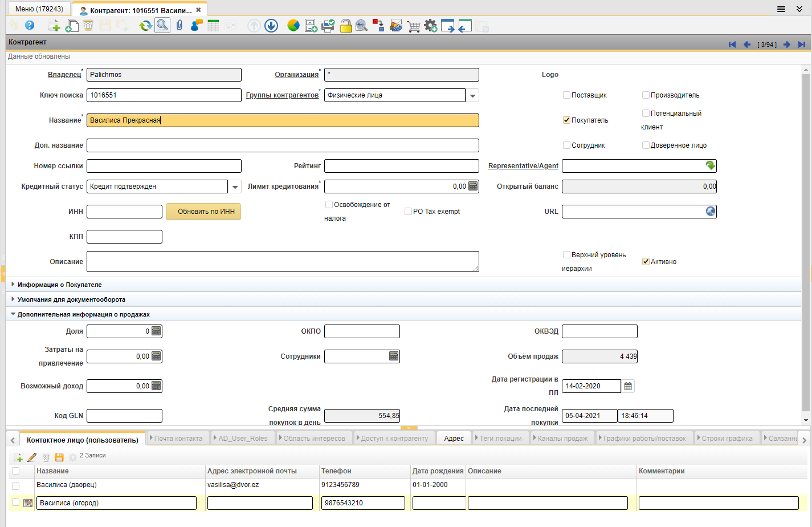Uncheck the Покупатель checkbox
This screenshot has height=527, width=812.
coord(566,120)
